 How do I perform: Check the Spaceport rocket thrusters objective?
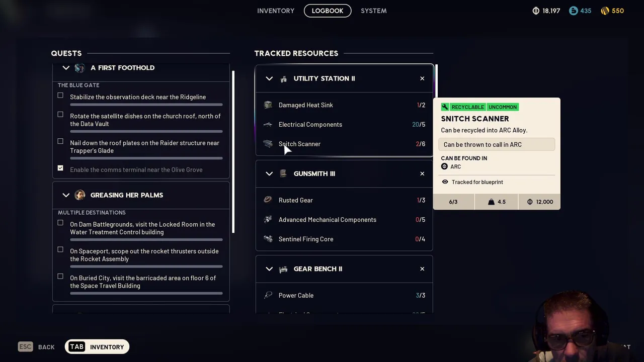tap(60, 249)
